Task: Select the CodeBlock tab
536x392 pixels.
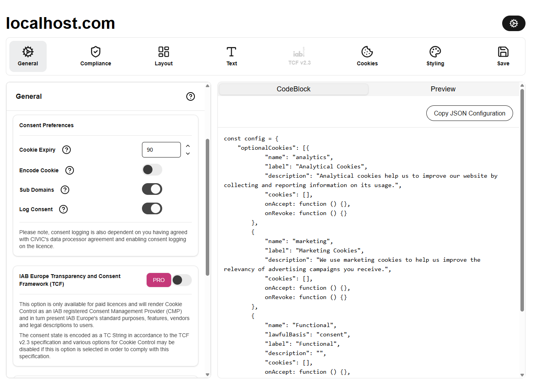Action: click(293, 89)
